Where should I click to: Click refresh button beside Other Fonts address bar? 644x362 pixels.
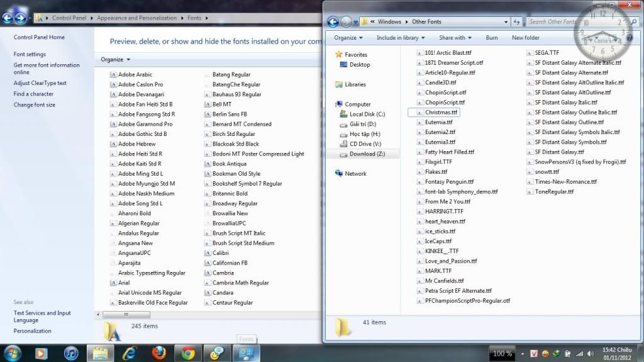516,22
